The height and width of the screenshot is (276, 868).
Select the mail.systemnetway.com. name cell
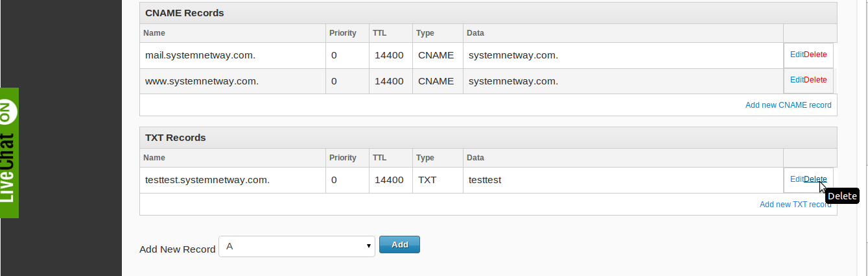coord(200,55)
